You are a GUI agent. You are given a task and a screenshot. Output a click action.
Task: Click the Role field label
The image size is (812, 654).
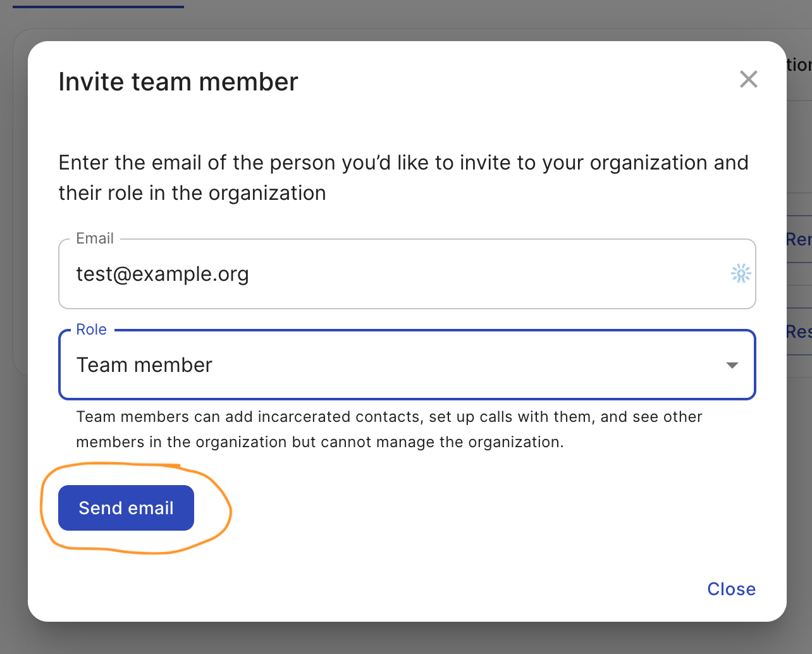pyautogui.click(x=91, y=330)
